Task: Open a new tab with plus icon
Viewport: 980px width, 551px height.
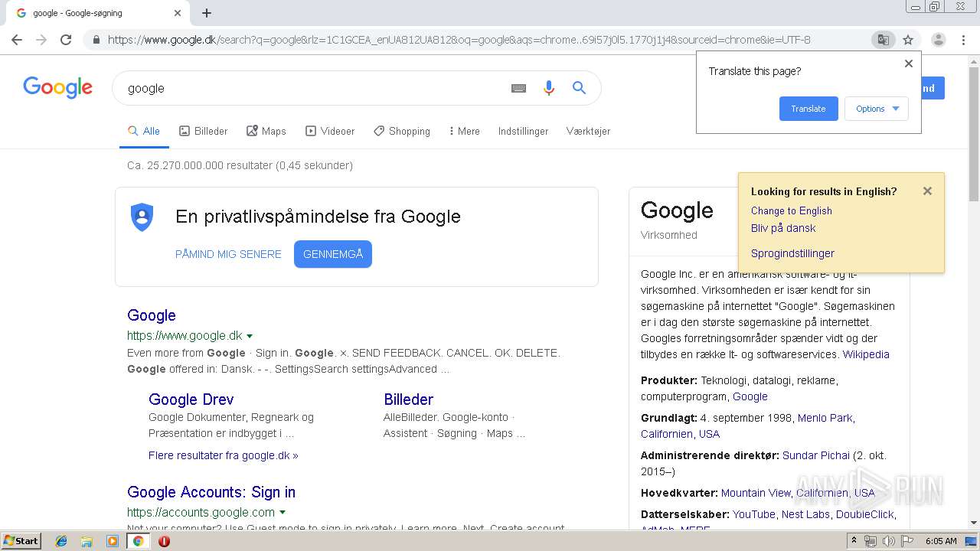Action: (207, 13)
